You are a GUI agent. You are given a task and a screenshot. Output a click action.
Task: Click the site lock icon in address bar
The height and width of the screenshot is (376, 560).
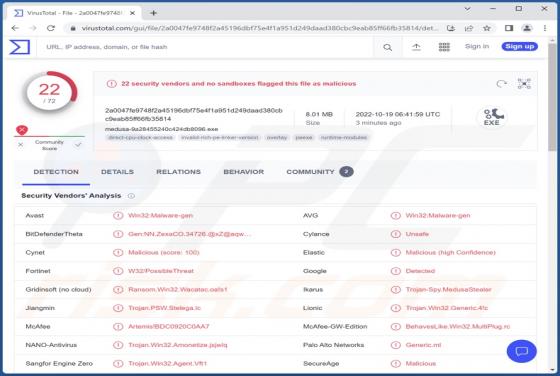pos(73,28)
